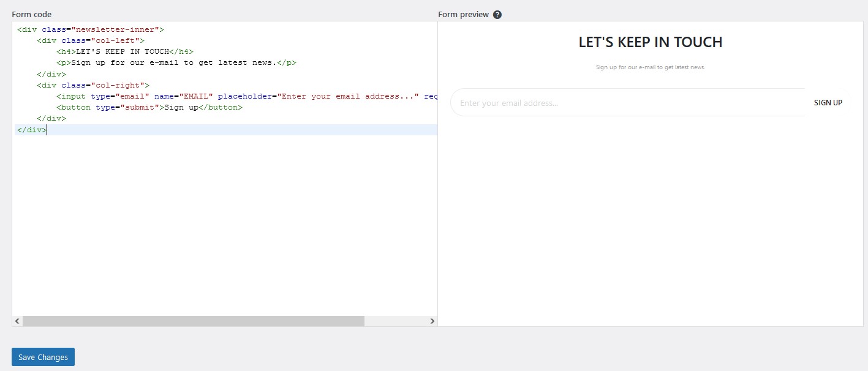868x371 pixels.
Task: Click the input type="email" code line
Action: pyautogui.click(x=245, y=96)
